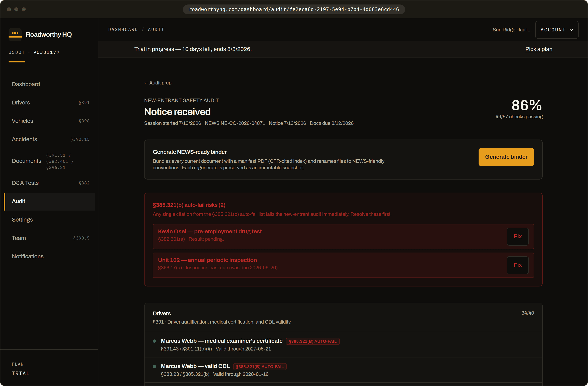Screen dimensions: 588x386
Task: Open Settings from the sidebar
Action: (x=49, y=220)
